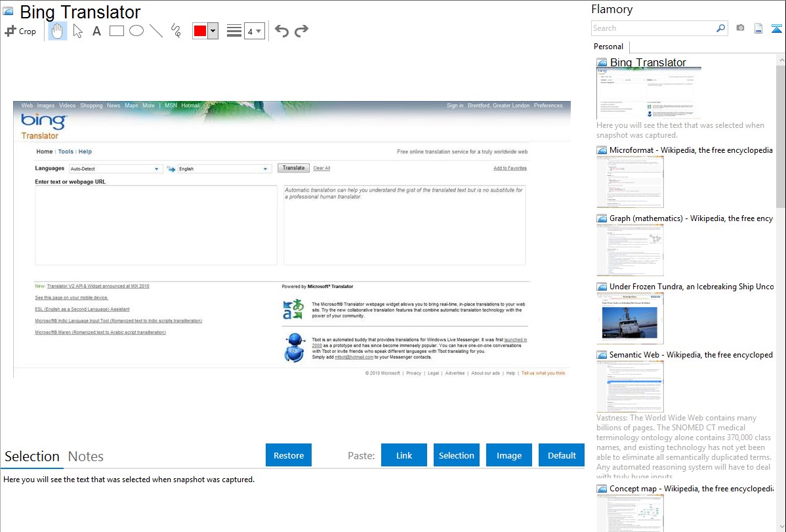The image size is (786, 532).
Task: Click the Semantic Web snapshot title text
Action: click(x=692, y=355)
